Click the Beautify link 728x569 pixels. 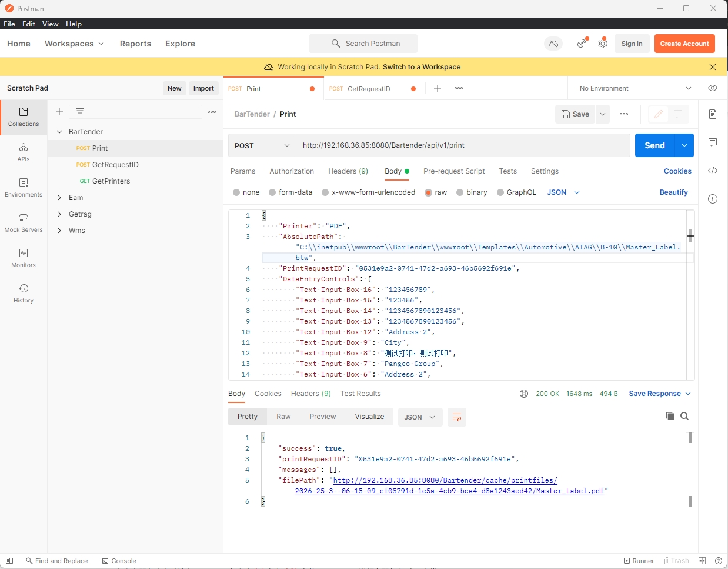point(673,192)
